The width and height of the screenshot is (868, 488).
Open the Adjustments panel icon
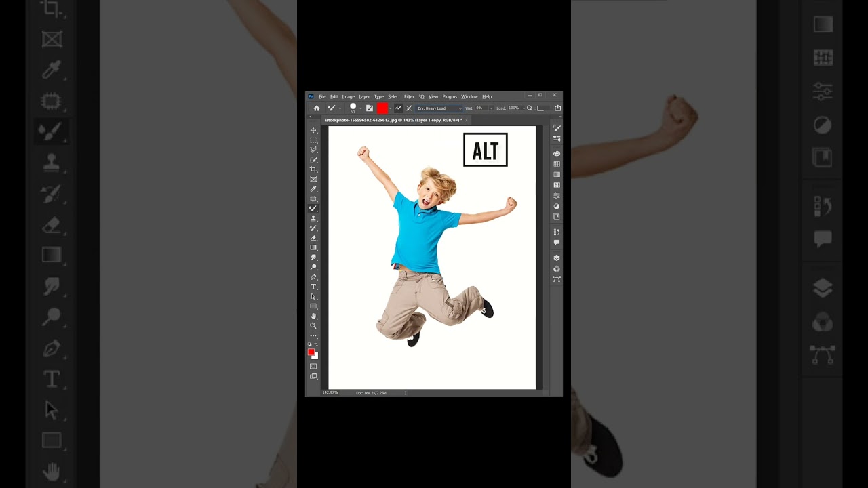[557, 206]
